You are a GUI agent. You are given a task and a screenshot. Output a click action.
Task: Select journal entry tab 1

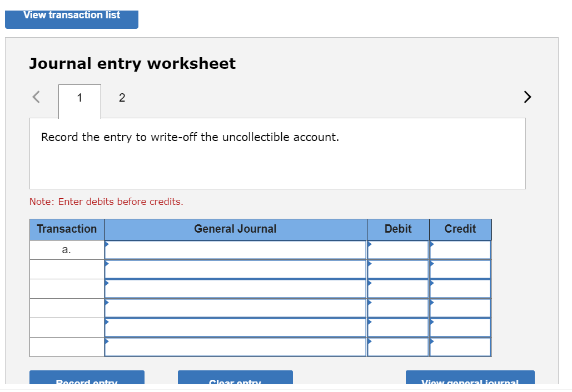tap(79, 98)
